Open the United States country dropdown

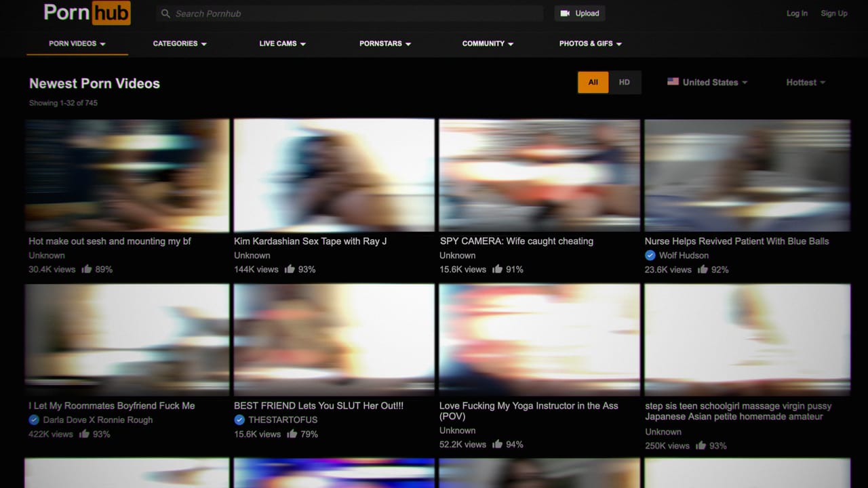click(707, 82)
